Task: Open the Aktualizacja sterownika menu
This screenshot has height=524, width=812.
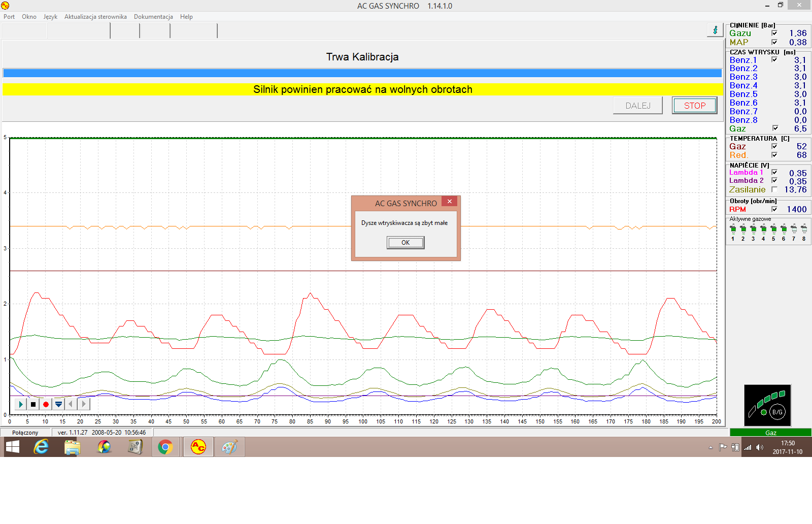Action: click(x=95, y=17)
